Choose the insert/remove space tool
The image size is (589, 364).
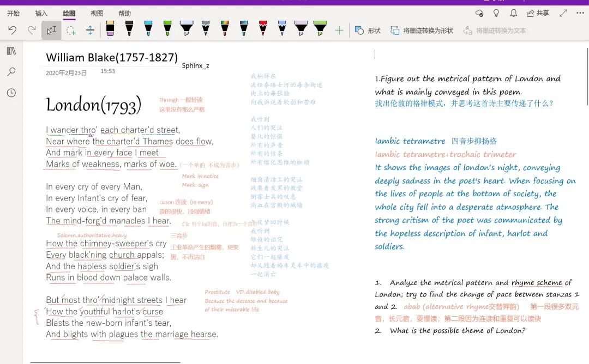90,31
